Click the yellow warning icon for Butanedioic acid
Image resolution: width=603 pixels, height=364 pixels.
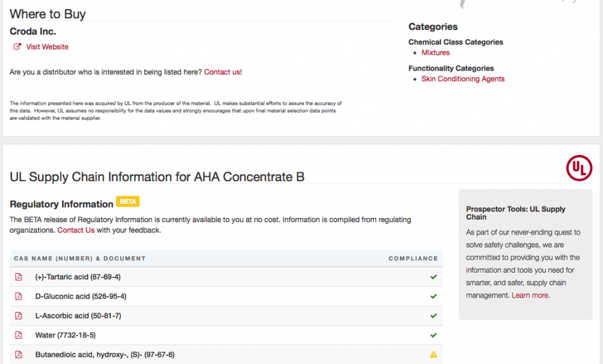pyautogui.click(x=433, y=355)
